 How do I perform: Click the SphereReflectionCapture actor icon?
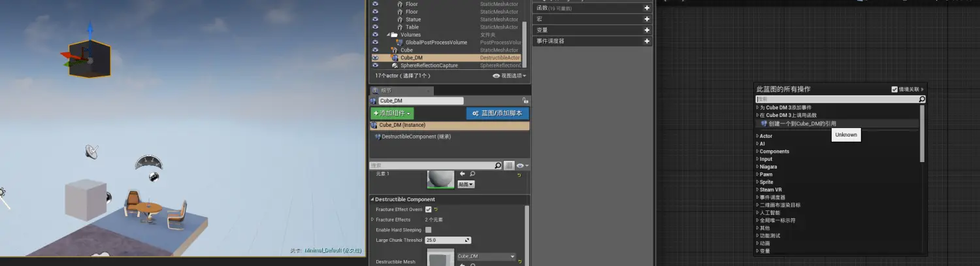395,65
